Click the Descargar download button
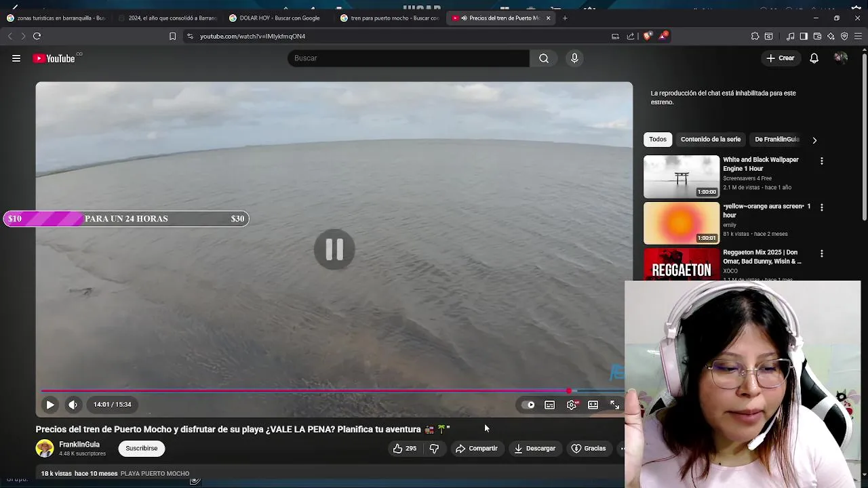Image resolution: width=868 pixels, height=488 pixels. (x=534, y=448)
